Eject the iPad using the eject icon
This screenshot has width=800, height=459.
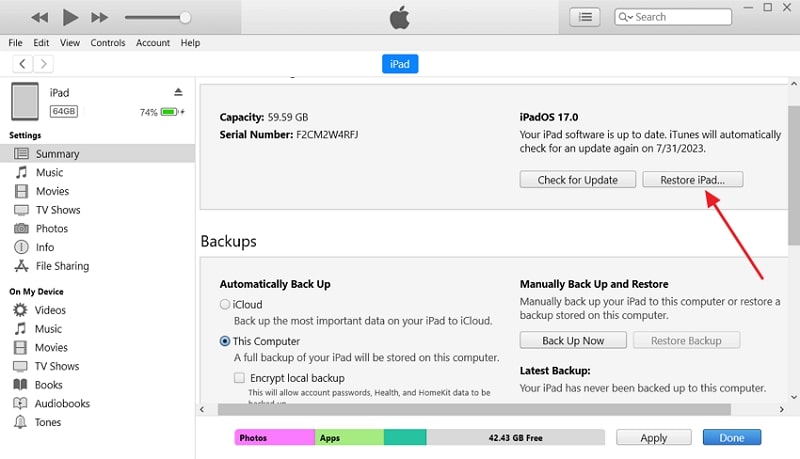click(x=178, y=92)
